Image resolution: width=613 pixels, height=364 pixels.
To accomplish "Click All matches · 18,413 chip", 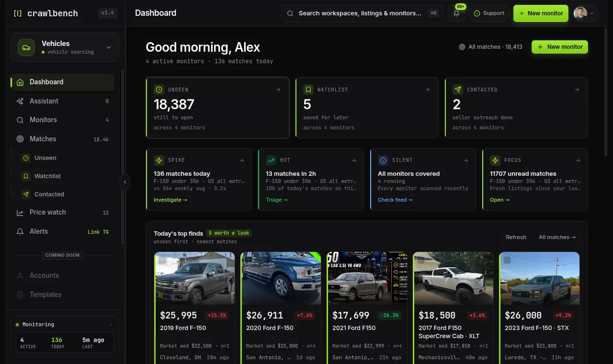I will (x=490, y=47).
